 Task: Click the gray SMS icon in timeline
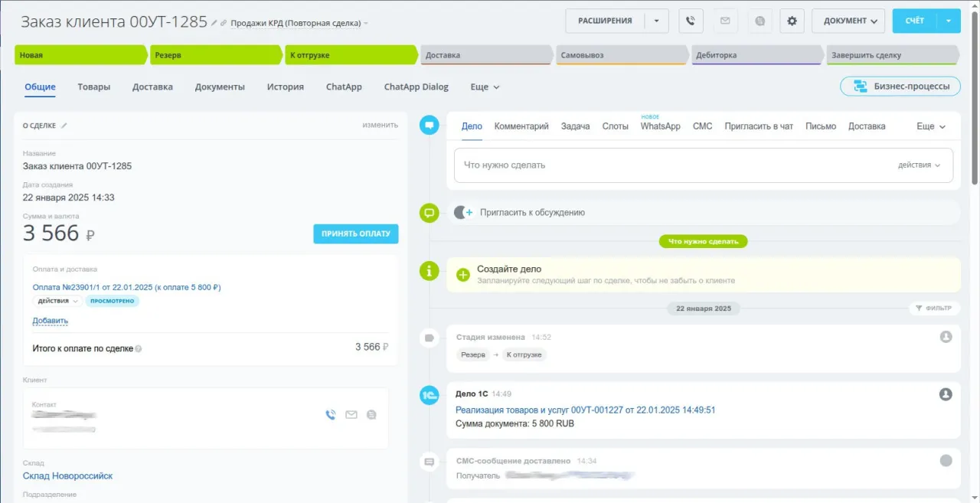(x=430, y=462)
